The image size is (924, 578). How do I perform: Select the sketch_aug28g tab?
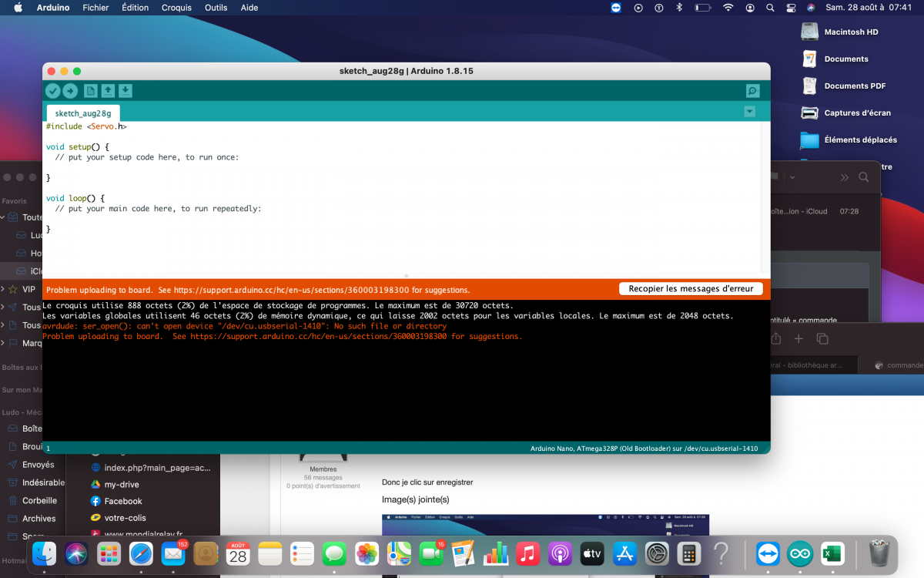coord(83,113)
